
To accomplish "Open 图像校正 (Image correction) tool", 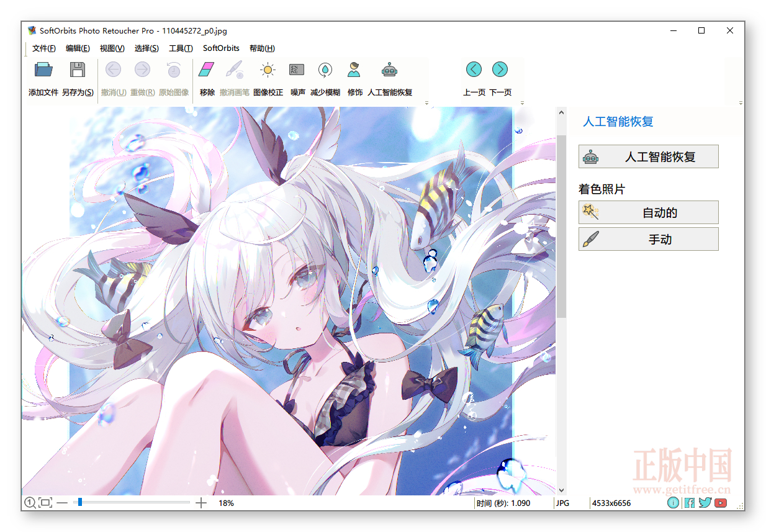I will point(268,70).
